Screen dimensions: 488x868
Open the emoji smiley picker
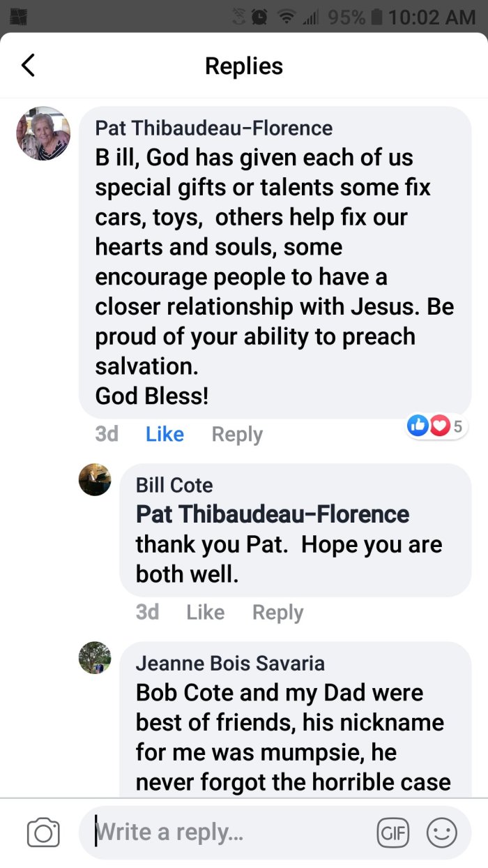coord(441,833)
